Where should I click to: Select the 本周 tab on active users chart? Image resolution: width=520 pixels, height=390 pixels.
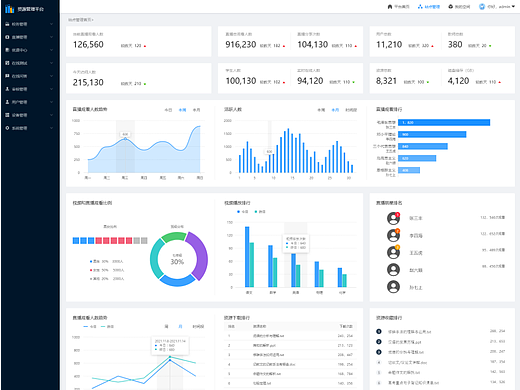coord(321,110)
